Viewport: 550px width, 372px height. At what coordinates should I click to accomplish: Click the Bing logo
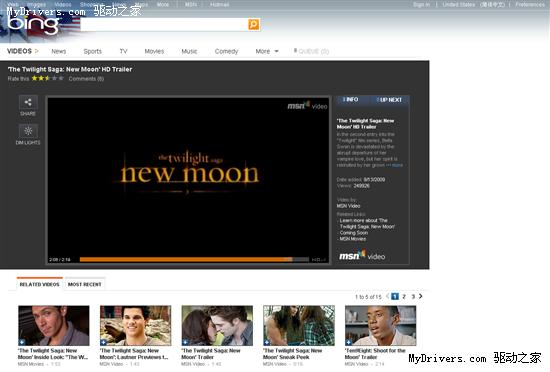click(x=33, y=24)
